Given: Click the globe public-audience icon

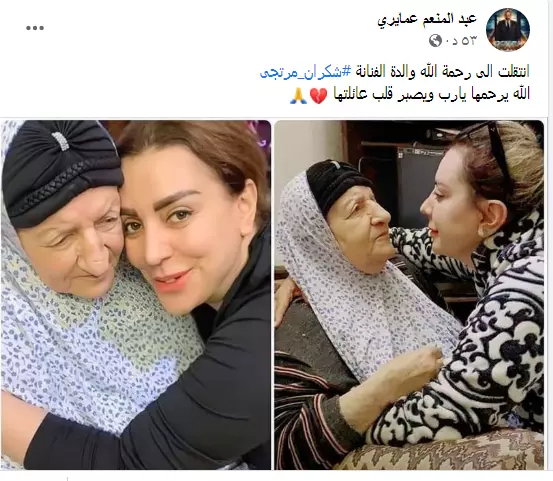Looking at the screenshot, I should pos(435,41).
